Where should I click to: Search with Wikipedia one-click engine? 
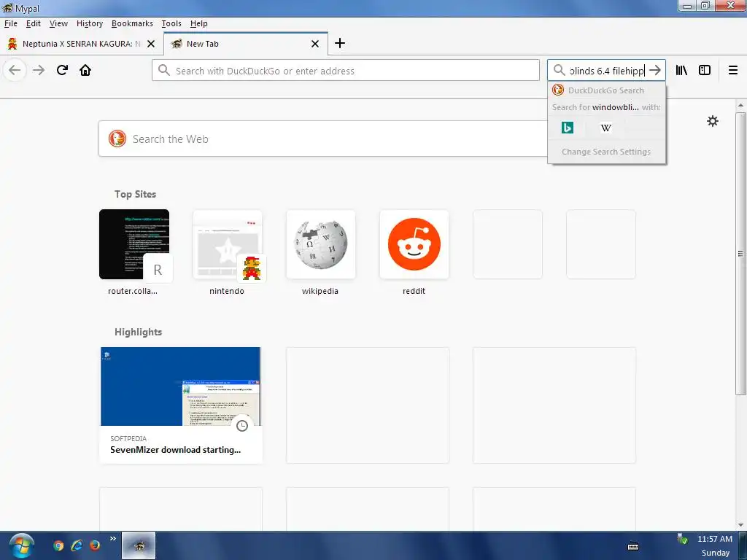click(606, 128)
